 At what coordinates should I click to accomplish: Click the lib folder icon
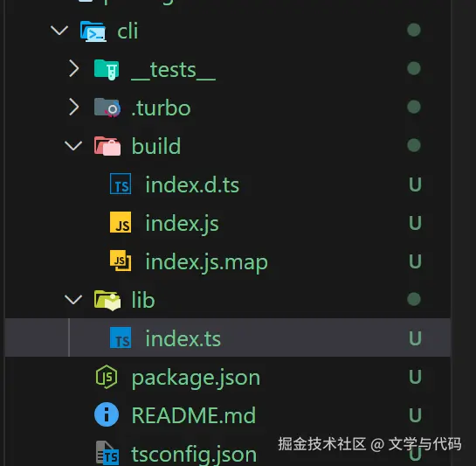pos(107,301)
